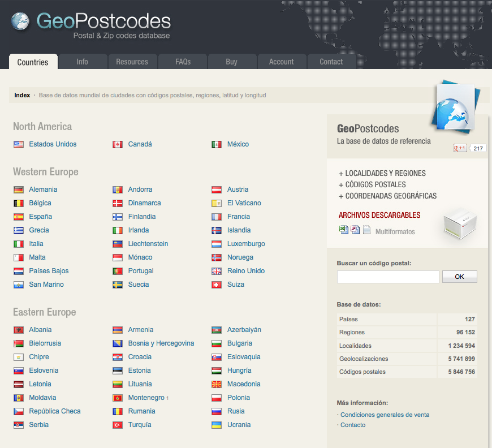Open Condiciones generales de venta link
492x448 pixels.
click(x=385, y=415)
